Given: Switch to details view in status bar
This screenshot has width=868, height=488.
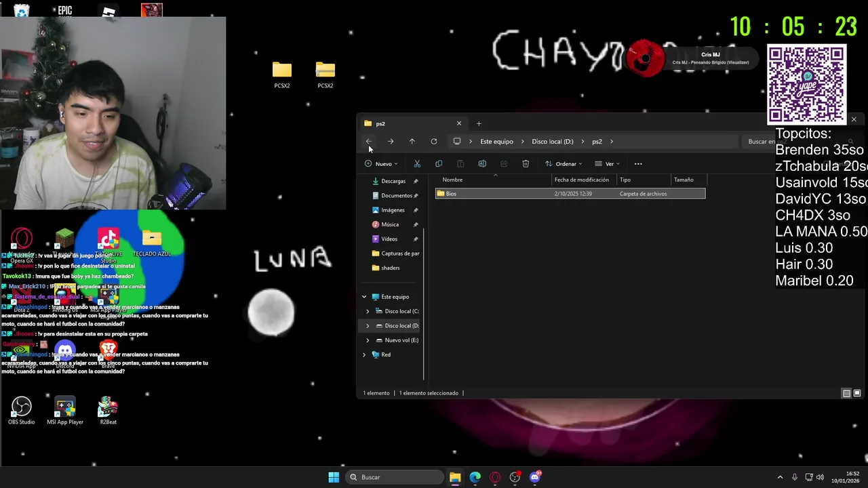Looking at the screenshot, I should click(846, 393).
